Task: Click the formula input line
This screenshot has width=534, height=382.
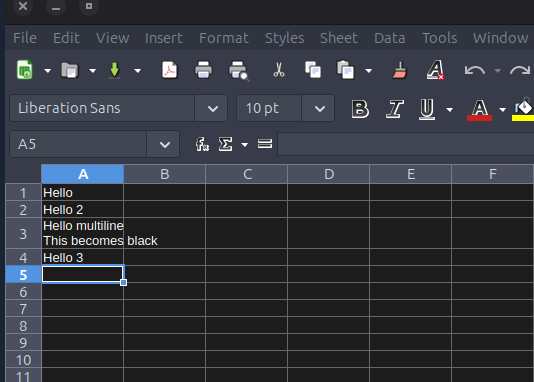Action: [x=406, y=144]
